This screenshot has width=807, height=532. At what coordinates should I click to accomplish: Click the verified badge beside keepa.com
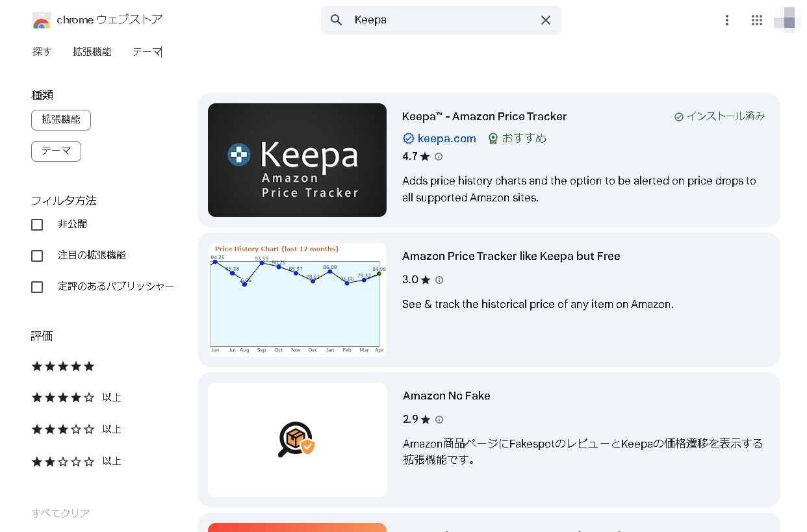(408, 138)
